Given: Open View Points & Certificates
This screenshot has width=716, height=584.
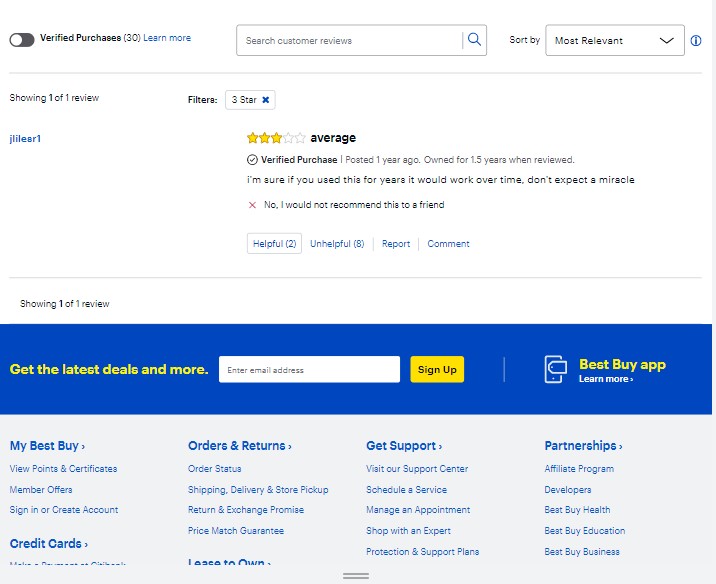Looking at the screenshot, I should point(63,468).
